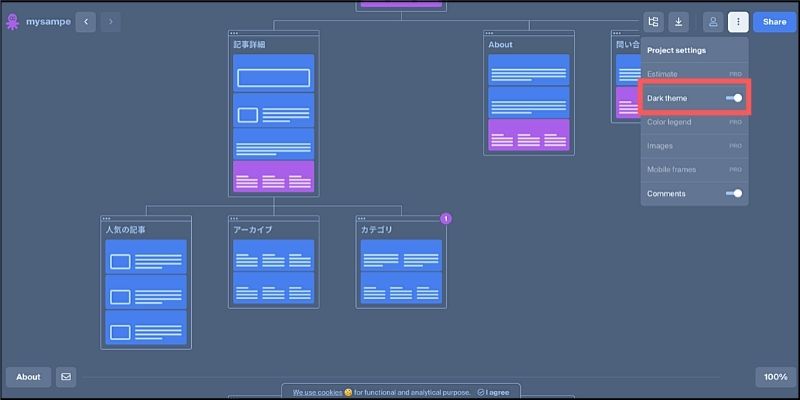800x400 pixels.
Task: Select the top outlined-box block in 記事詳細
Action: click(x=273, y=73)
